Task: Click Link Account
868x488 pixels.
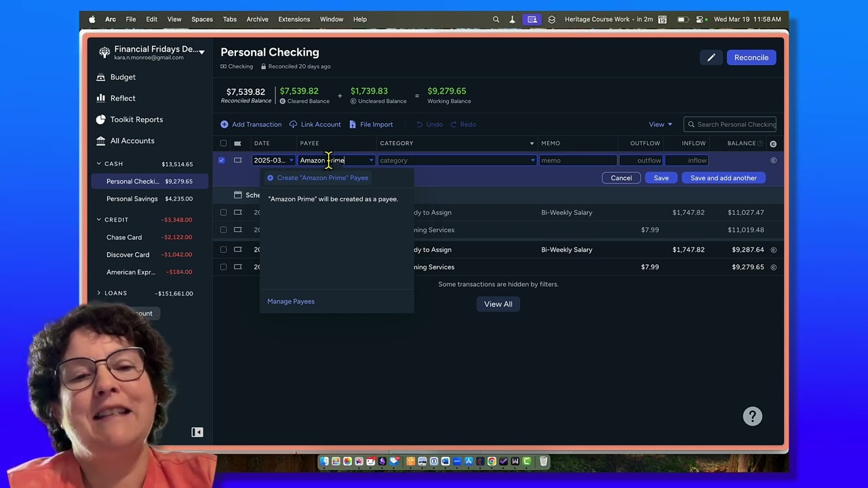Action: (315, 125)
